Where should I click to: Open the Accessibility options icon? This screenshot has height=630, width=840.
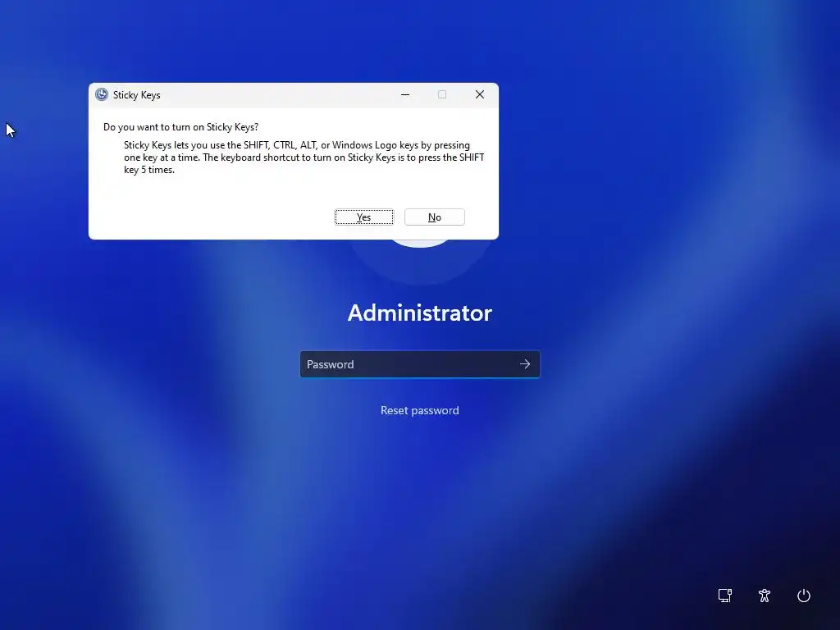coord(765,596)
